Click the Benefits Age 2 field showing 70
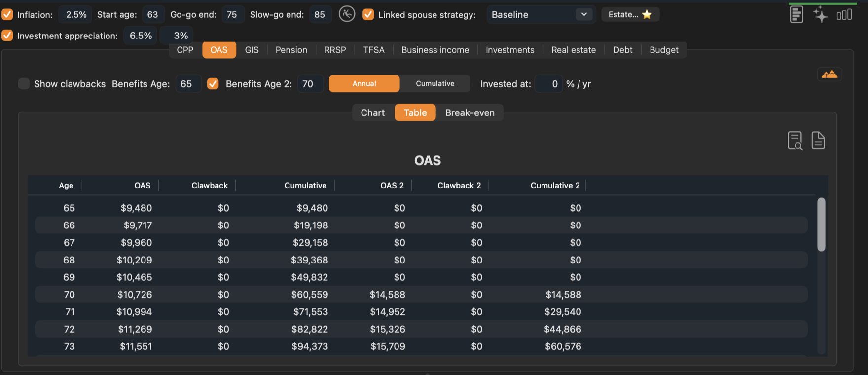 (310, 83)
